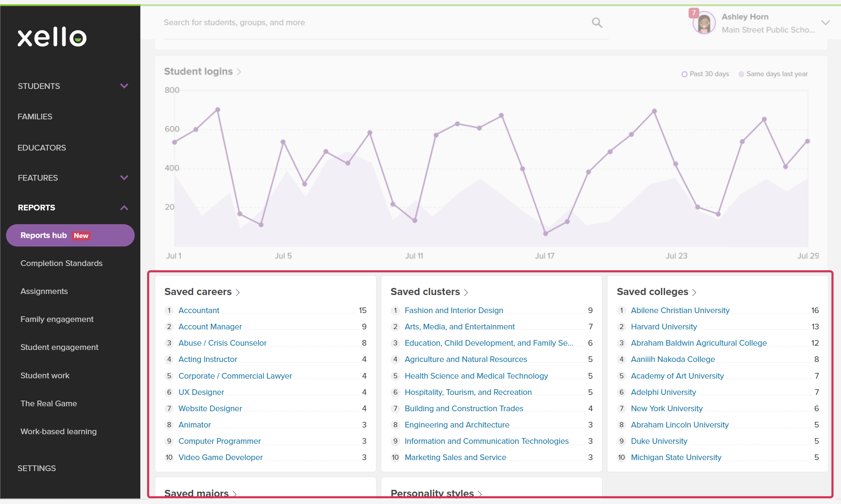Click the arrow beside Saved clusters
The height and width of the screenshot is (504, 841).
click(x=466, y=292)
